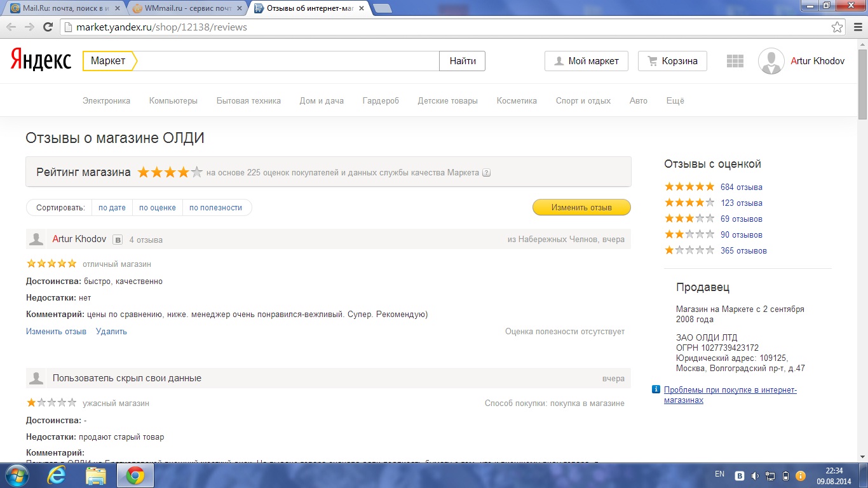The width and height of the screenshot is (868, 488).
Task: Click the Artur Khodov username in the header
Action: (x=818, y=61)
